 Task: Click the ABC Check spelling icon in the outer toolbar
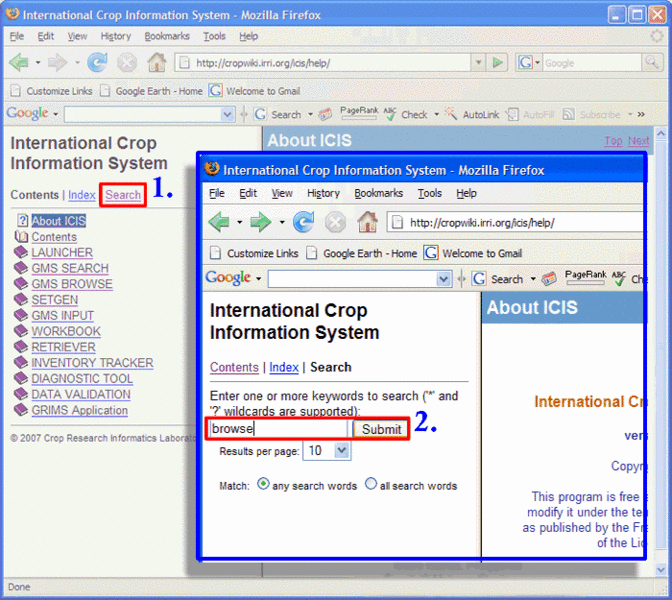pos(390,114)
